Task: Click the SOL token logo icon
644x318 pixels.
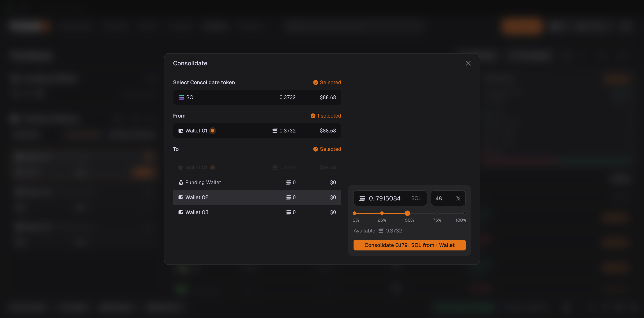Action: (x=181, y=97)
